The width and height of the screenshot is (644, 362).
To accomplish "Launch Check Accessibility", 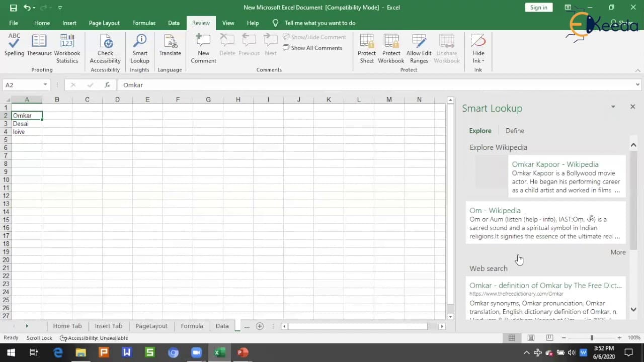I will tap(105, 48).
